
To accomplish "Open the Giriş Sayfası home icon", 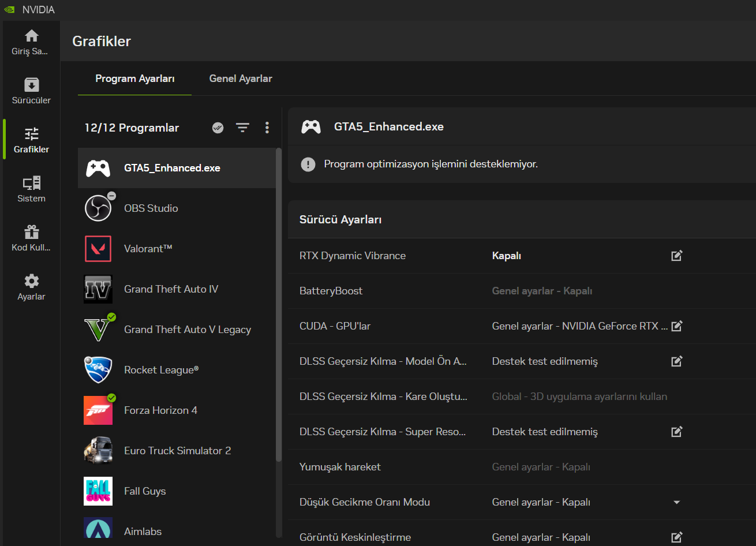I will [31, 36].
